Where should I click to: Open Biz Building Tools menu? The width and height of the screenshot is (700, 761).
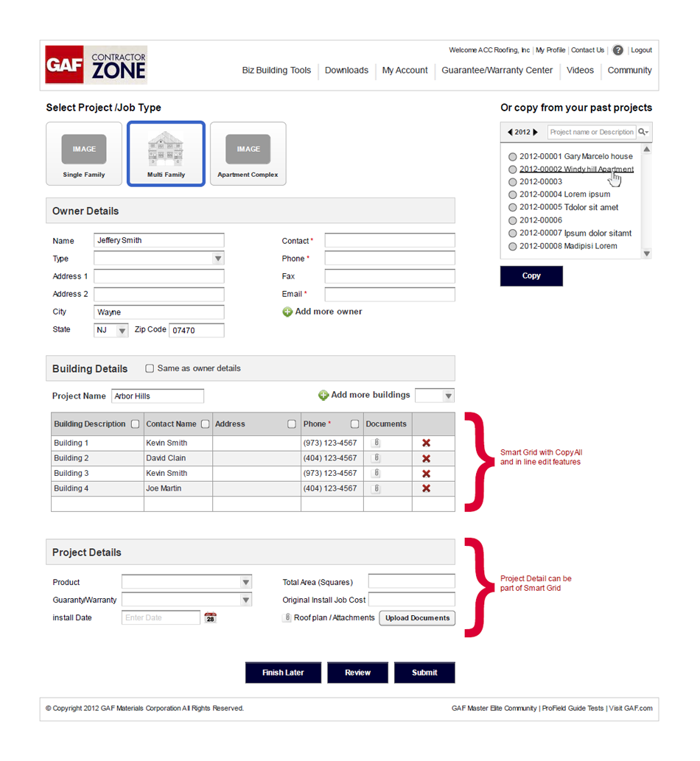(276, 71)
